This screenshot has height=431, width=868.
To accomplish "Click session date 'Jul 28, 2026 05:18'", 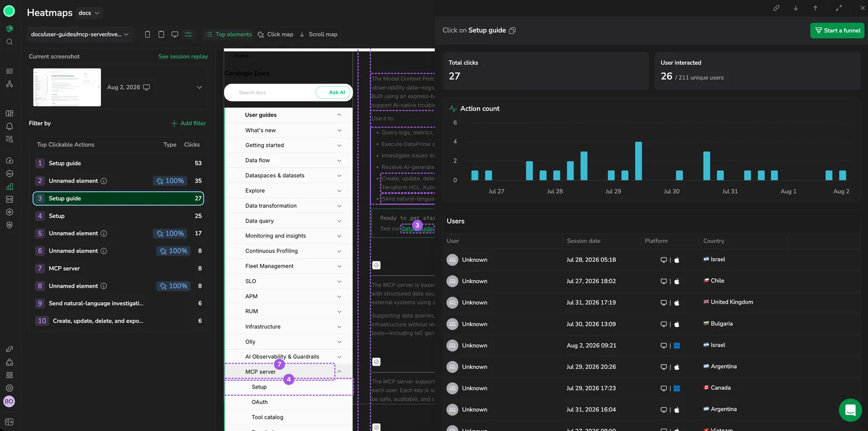I will coord(591,260).
